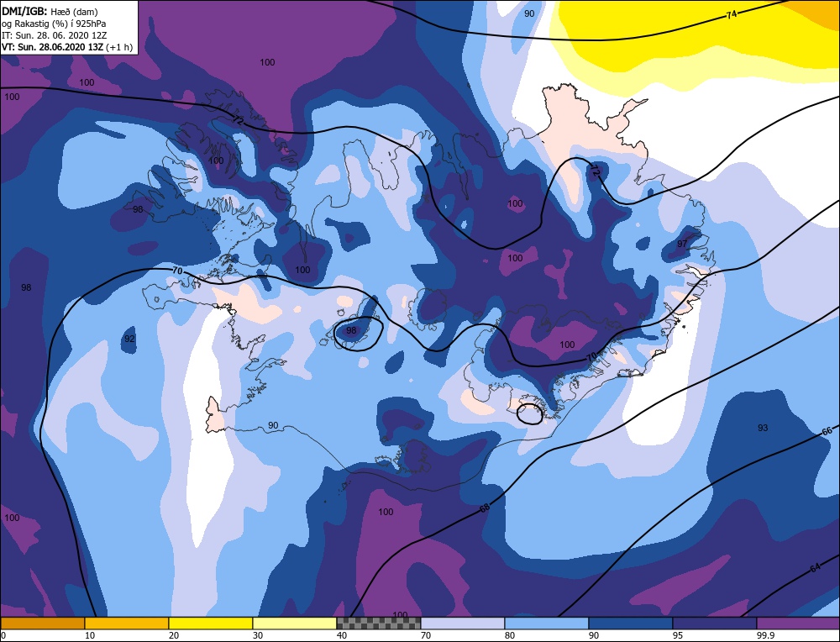Click the 'og Rakastig (%) í 925hPa' line
Image resolution: width=840 pixels, height=642 pixels.
pyautogui.click(x=54, y=24)
